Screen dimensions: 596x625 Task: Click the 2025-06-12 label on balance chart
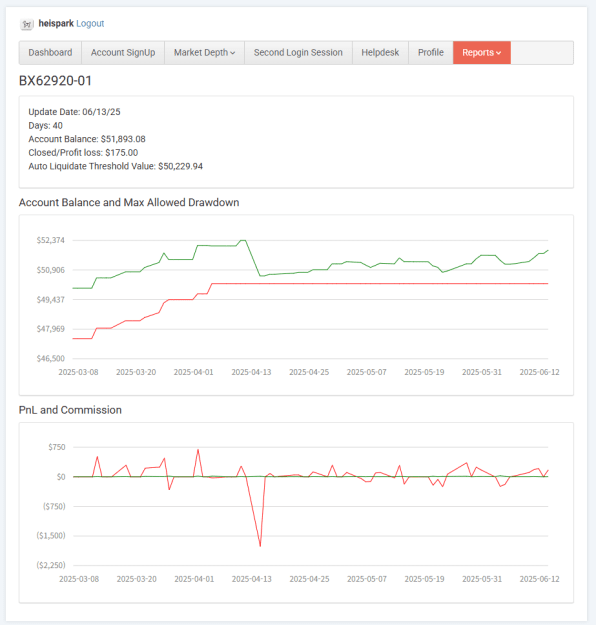click(x=539, y=372)
